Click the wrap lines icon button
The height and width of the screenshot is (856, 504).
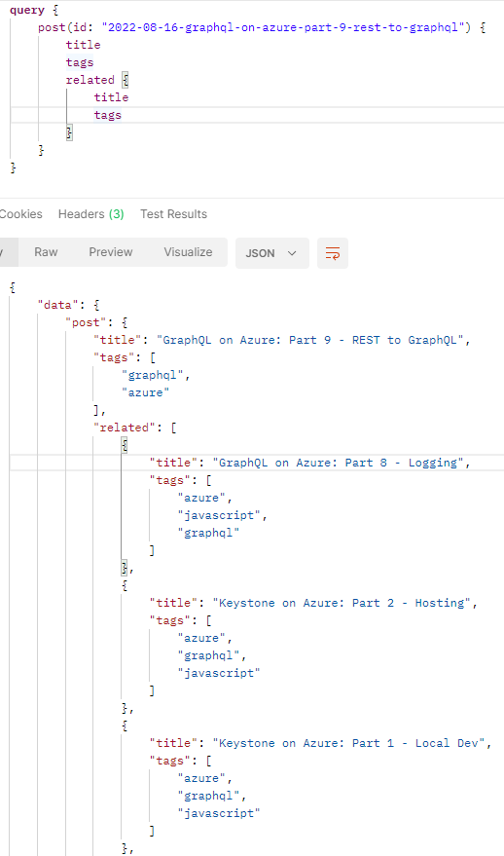click(332, 253)
